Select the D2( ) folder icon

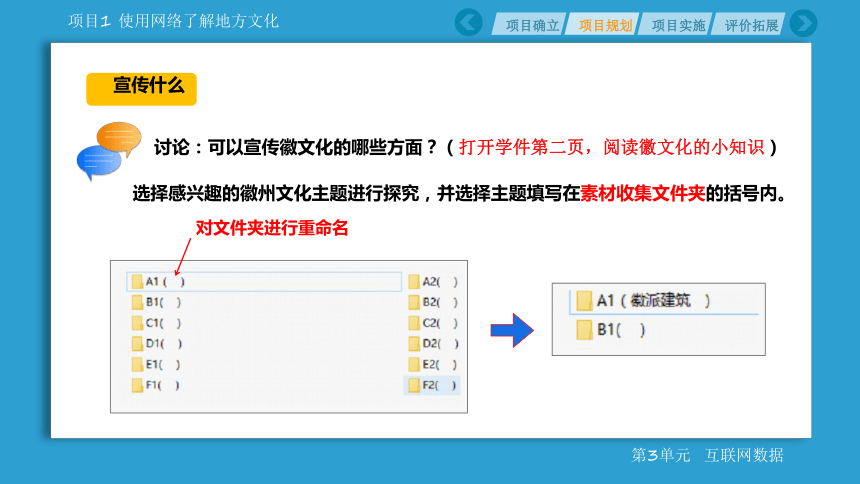tap(414, 344)
